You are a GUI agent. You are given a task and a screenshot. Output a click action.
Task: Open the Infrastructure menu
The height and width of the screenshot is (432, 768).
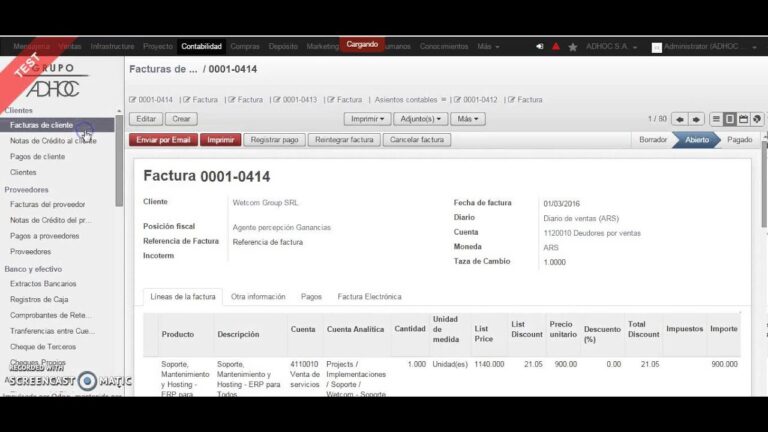pyautogui.click(x=112, y=47)
